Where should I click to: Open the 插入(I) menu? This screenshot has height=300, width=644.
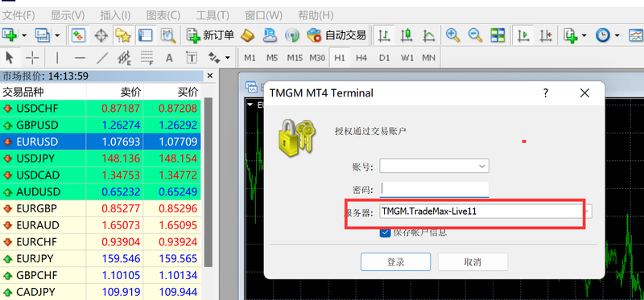pyautogui.click(x=115, y=15)
